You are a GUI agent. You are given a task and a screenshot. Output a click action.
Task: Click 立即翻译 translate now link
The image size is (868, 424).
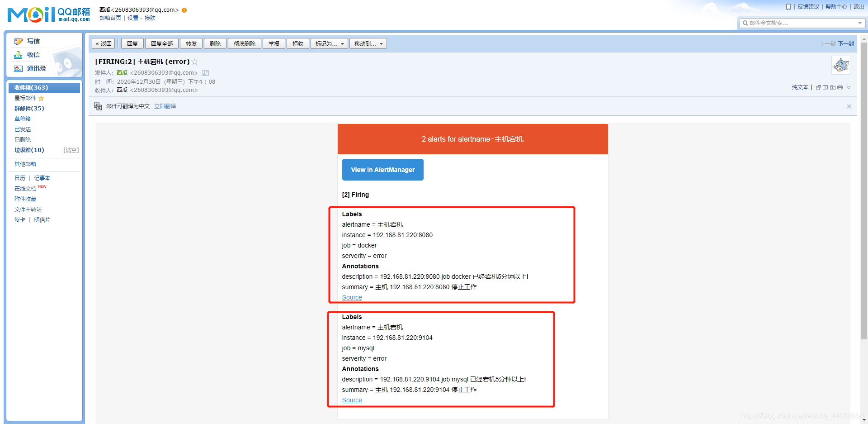(x=165, y=106)
